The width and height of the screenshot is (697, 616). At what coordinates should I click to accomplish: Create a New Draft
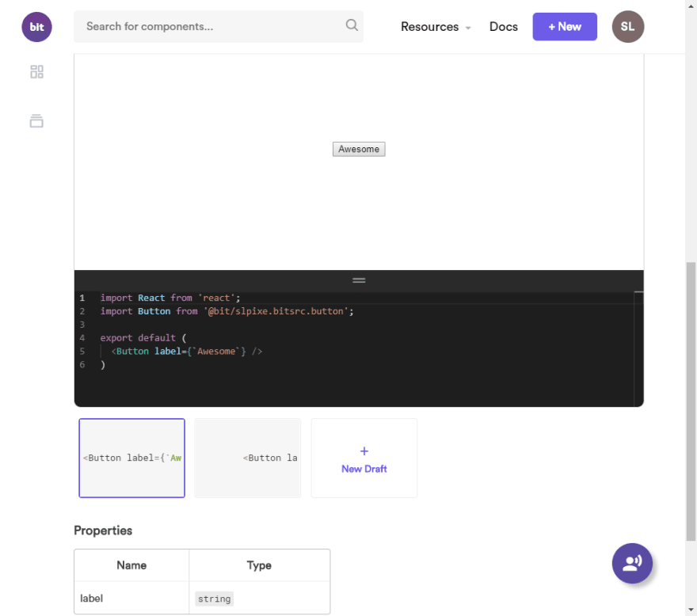(x=364, y=458)
